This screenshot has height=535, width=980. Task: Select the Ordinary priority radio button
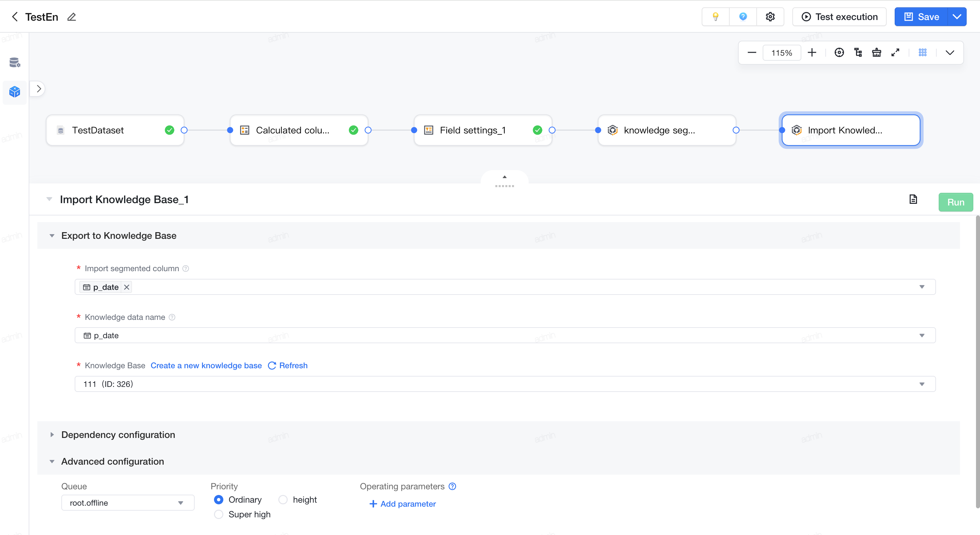click(x=218, y=499)
